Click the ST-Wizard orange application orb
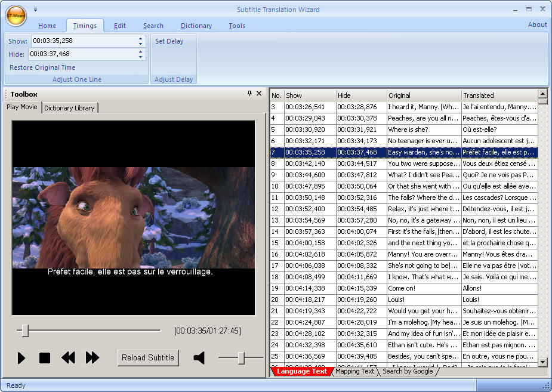 (16, 16)
